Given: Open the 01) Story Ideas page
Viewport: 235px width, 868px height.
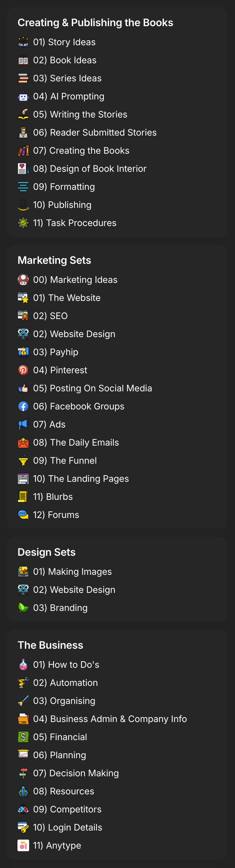Looking at the screenshot, I should pos(64,42).
